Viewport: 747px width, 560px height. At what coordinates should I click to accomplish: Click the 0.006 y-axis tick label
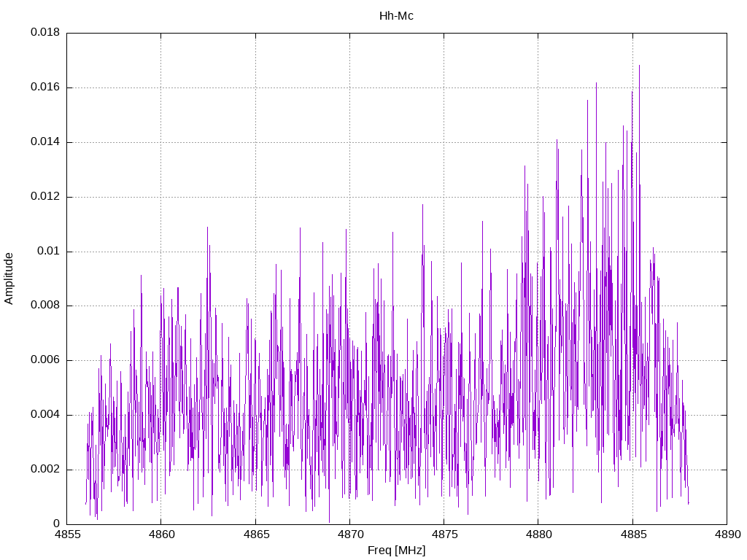tap(45, 360)
